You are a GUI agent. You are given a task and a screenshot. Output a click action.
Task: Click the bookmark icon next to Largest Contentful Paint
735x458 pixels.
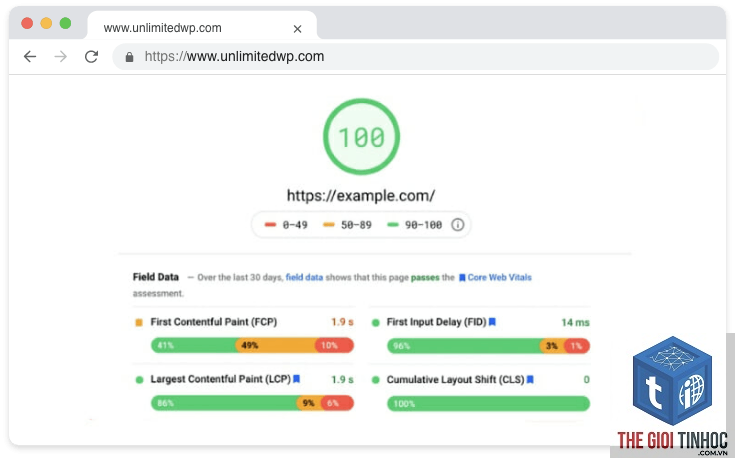(296, 379)
